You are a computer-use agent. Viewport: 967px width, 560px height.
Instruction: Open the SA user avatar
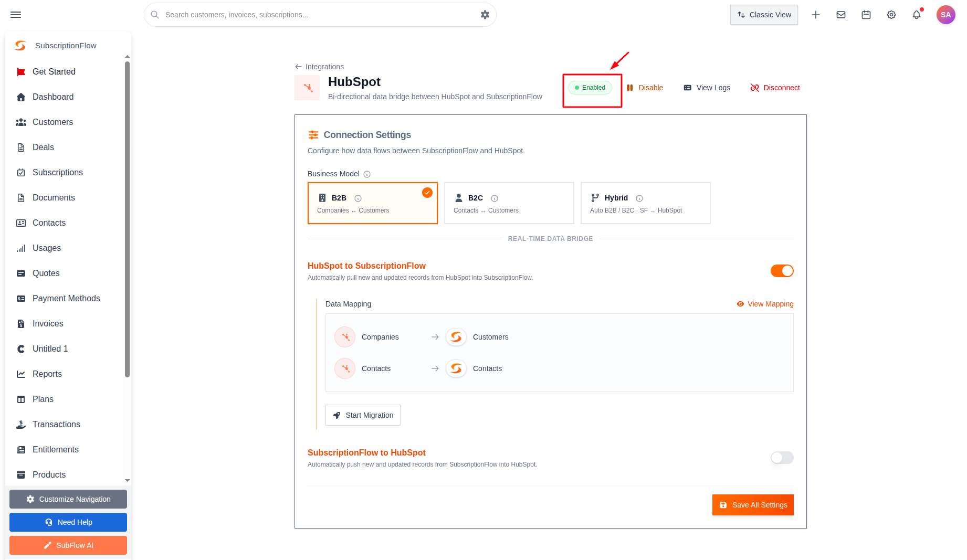[946, 15]
